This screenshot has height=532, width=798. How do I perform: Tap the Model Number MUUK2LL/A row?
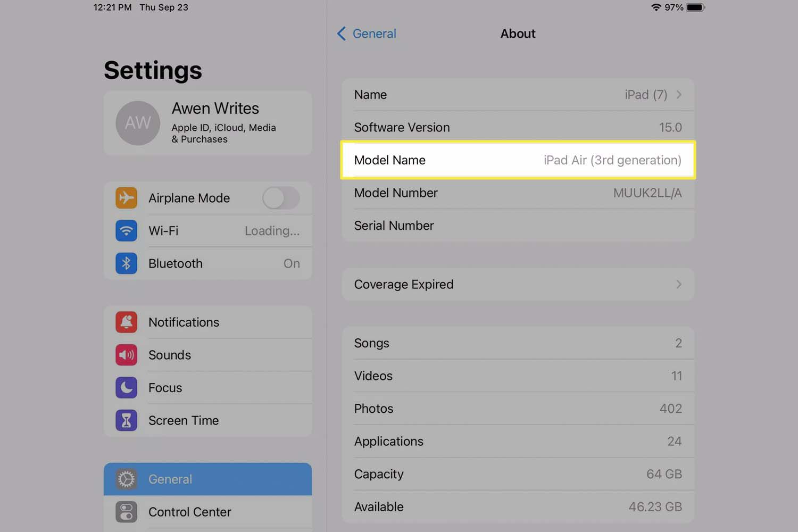pyautogui.click(x=518, y=193)
